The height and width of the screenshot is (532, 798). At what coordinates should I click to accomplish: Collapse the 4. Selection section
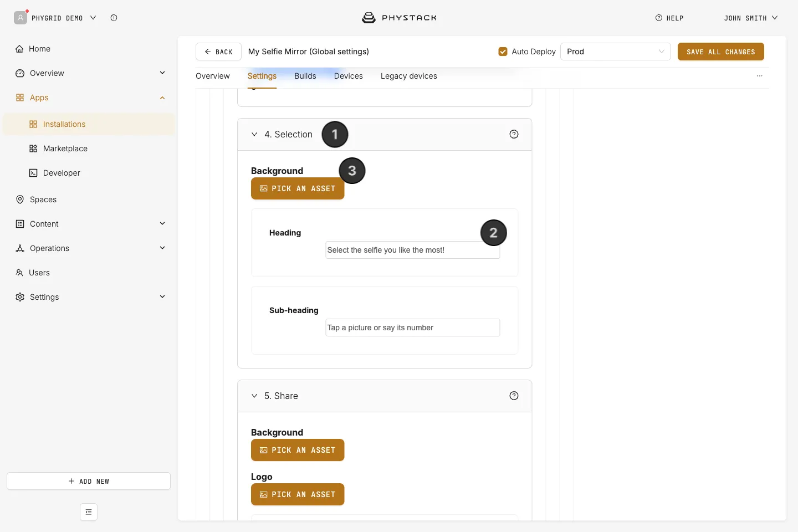tap(254, 134)
